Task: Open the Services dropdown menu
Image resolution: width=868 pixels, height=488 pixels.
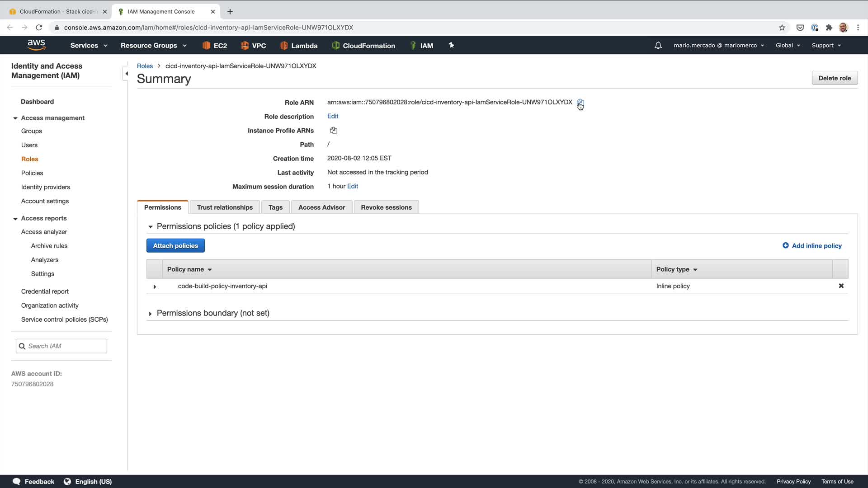Action: point(89,46)
